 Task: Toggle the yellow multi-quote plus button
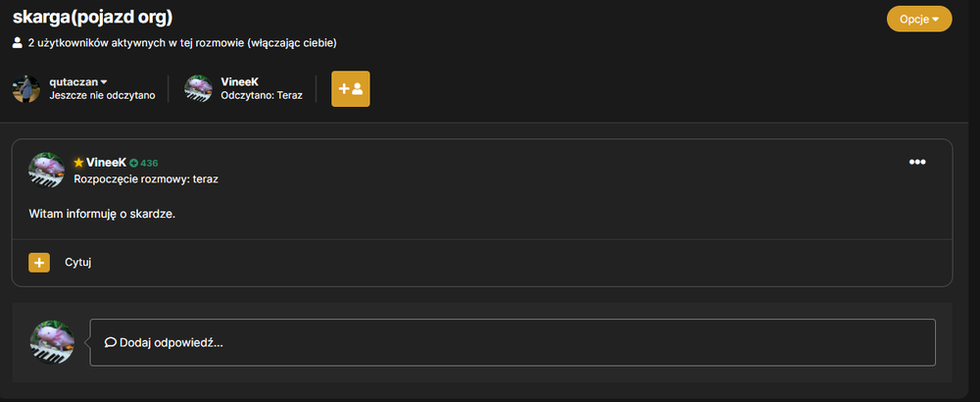pyautogui.click(x=39, y=263)
